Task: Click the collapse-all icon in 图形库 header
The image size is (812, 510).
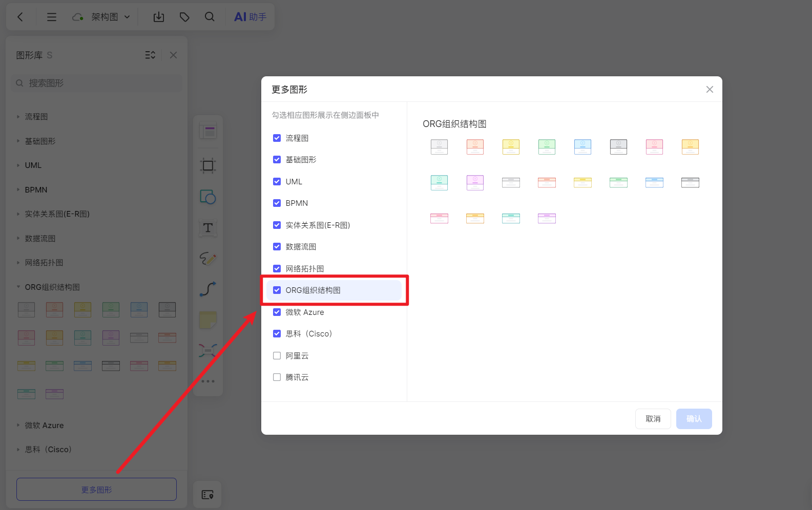Action: coord(150,55)
